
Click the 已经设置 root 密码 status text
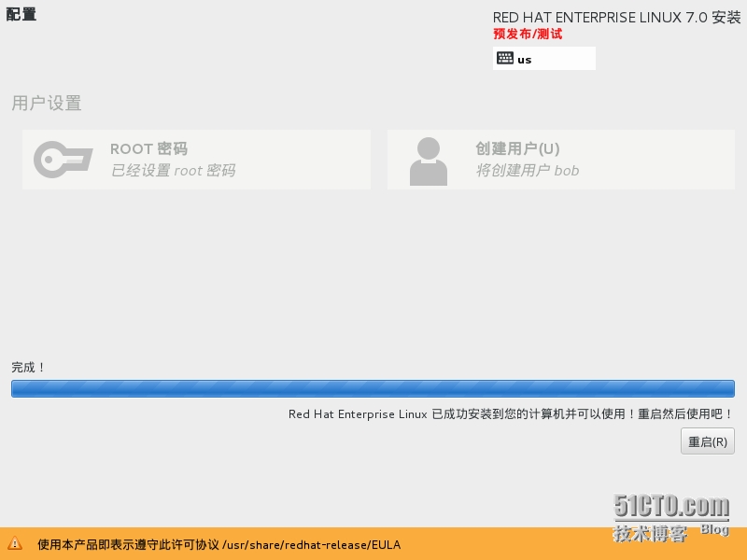[x=173, y=171]
